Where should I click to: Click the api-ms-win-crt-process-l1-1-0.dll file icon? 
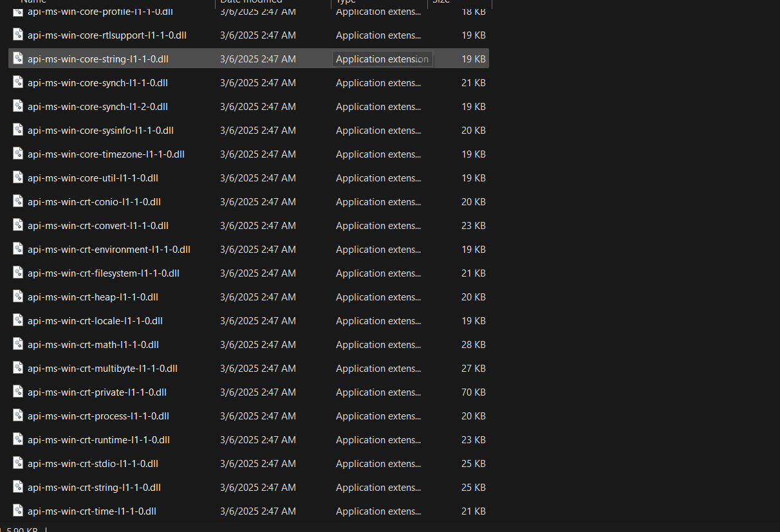(x=18, y=416)
